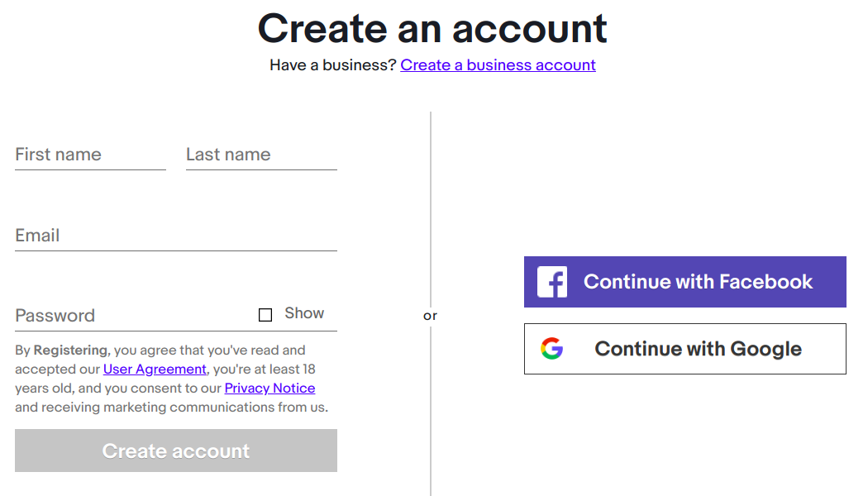Click the bold "Registering" word

click(x=70, y=351)
